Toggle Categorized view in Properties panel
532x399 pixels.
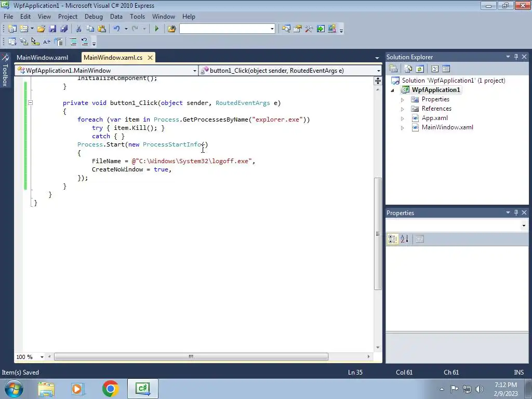coord(393,239)
